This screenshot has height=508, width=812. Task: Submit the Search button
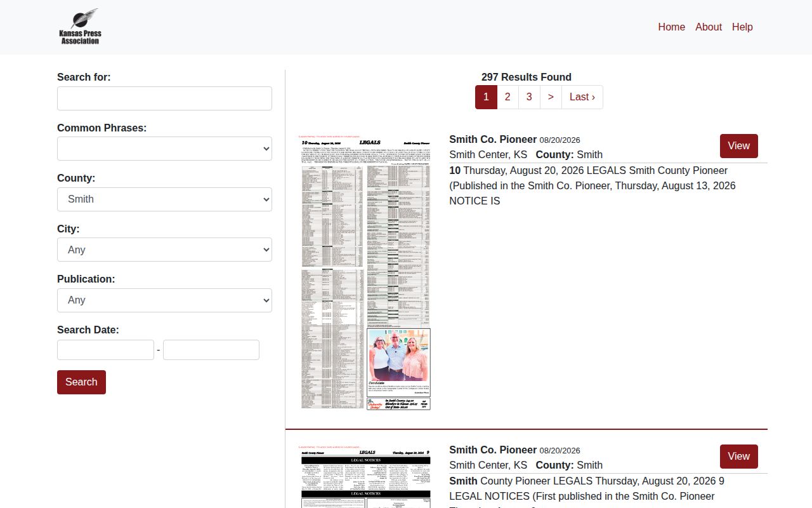pos(81,382)
